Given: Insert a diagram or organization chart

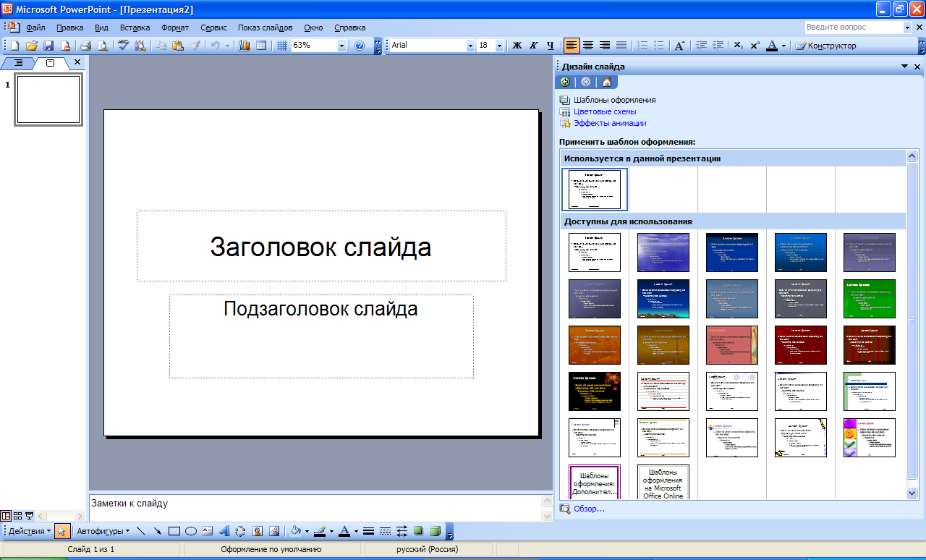Looking at the screenshot, I should [x=241, y=531].
